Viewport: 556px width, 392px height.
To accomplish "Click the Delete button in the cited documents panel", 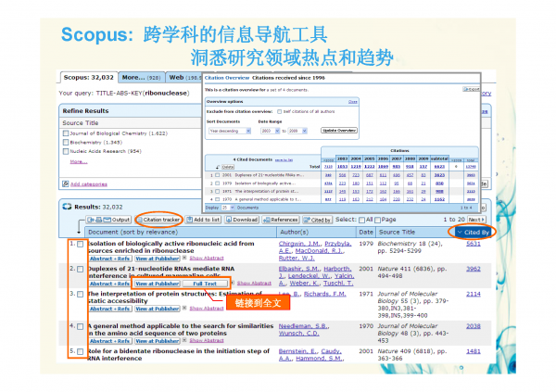I will tap(227, 167).
